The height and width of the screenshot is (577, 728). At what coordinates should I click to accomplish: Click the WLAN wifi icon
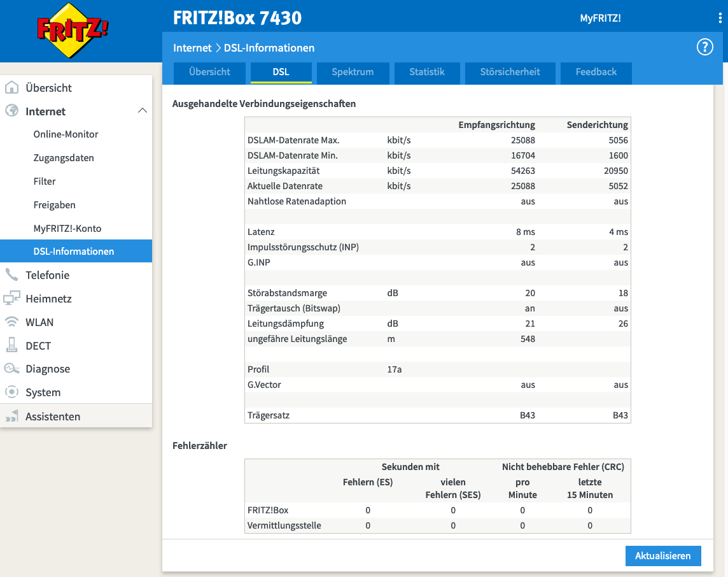tap(11, 322)
